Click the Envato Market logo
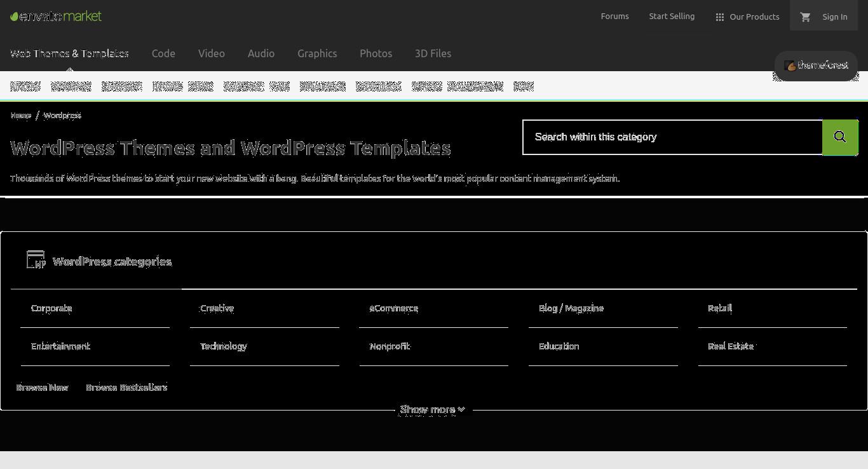The width and height of the screenshot is (868, 469). [56, 16]
